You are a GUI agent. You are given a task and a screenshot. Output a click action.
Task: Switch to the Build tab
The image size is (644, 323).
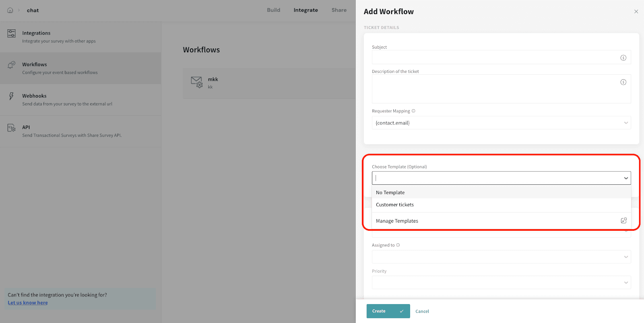[273, 10]
